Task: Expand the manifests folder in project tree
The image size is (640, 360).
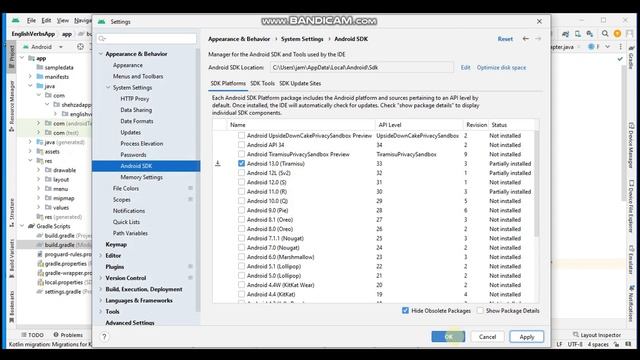Action: [x=30, y=76]
